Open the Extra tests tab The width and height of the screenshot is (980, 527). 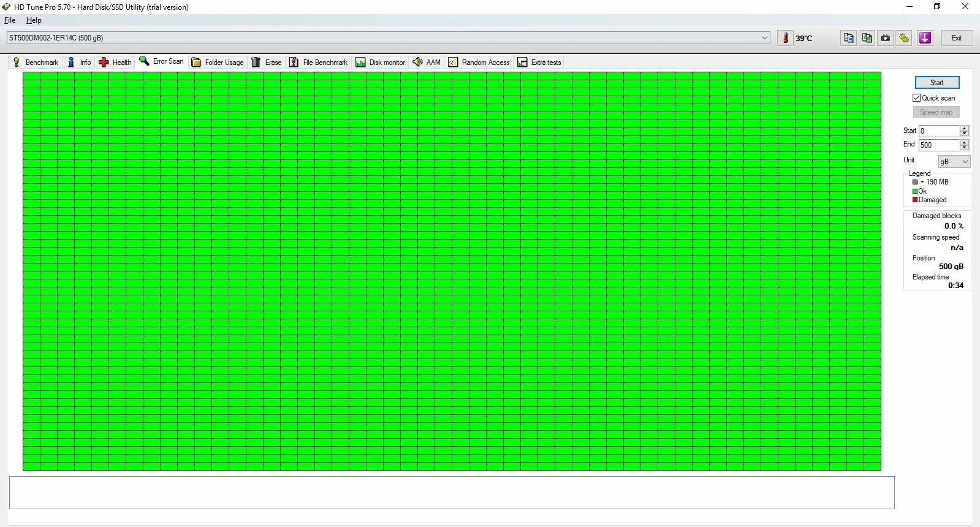pos(539,62)
